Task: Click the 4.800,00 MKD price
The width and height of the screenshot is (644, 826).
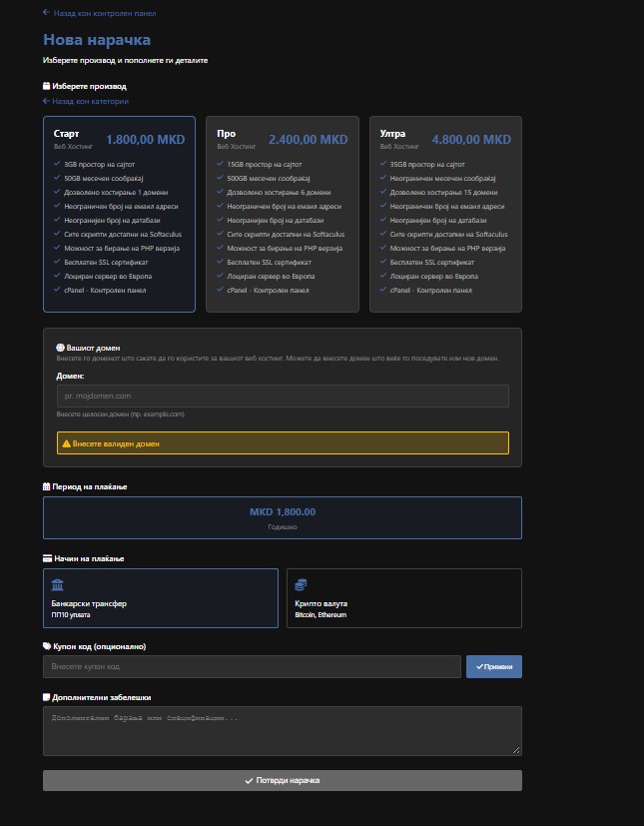Action: pos(471,140)
